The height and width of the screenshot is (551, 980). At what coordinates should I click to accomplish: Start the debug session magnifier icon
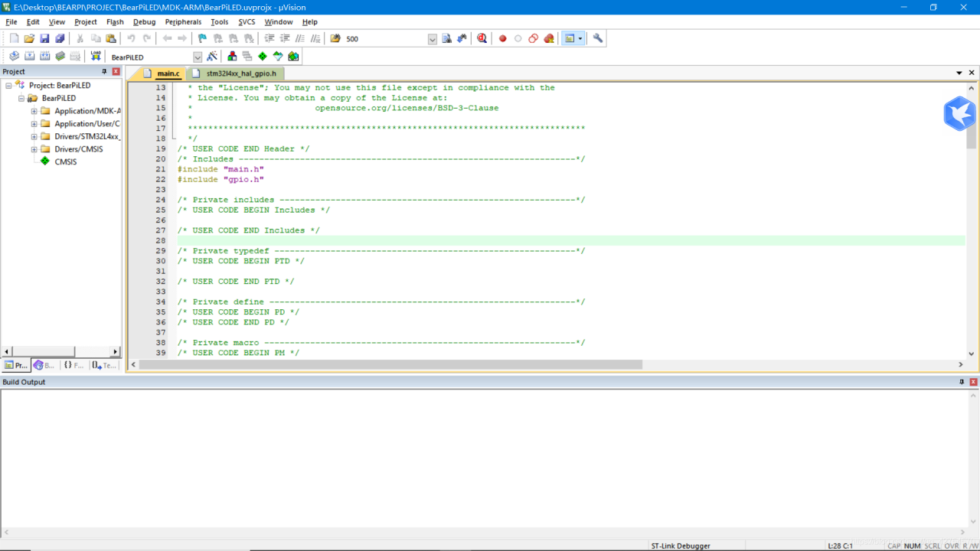click(x=482, y=38)
